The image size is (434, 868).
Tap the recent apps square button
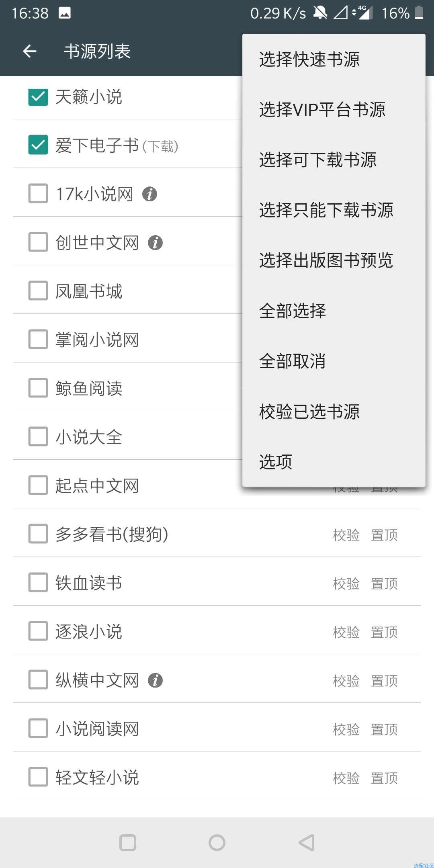[128, 843]
